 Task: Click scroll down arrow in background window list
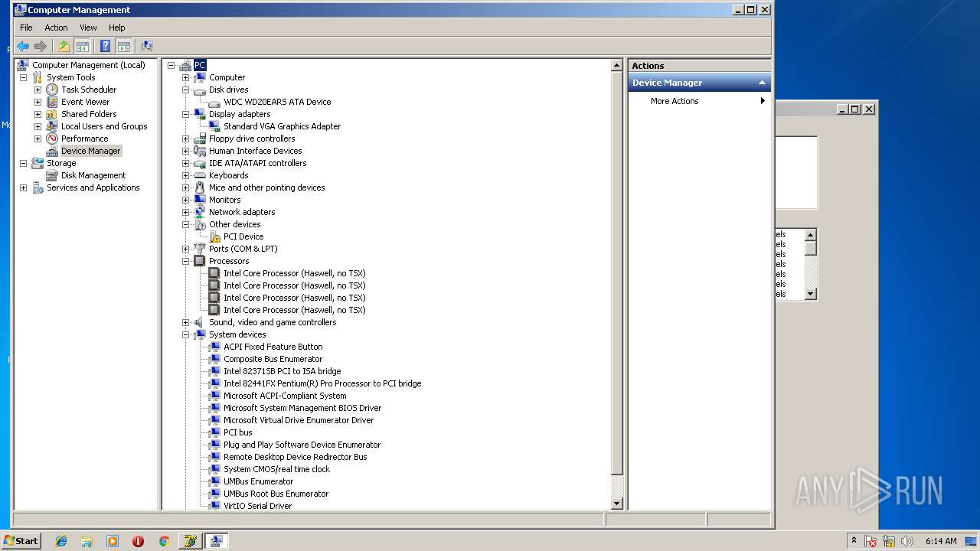[811, 294]
